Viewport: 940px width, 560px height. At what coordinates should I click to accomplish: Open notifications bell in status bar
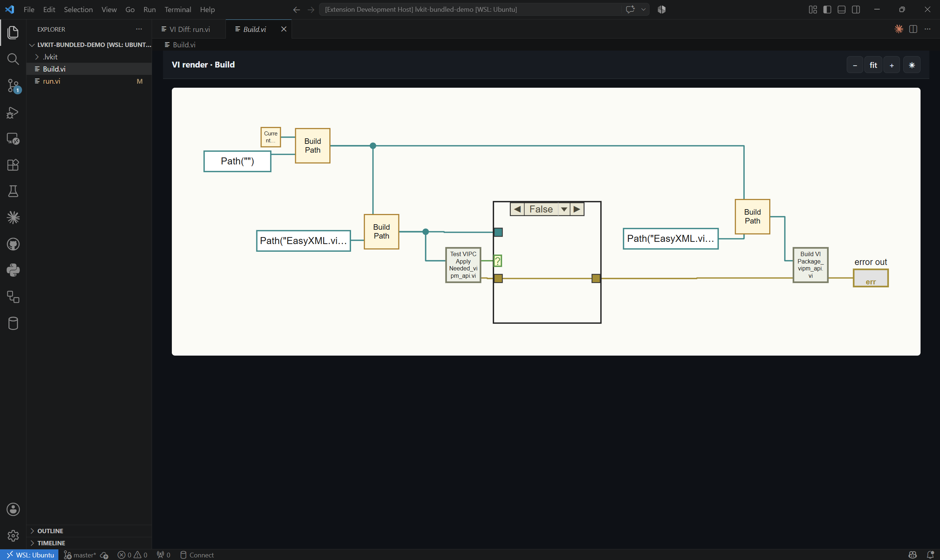pyautogui.click(x=930, y=555)
